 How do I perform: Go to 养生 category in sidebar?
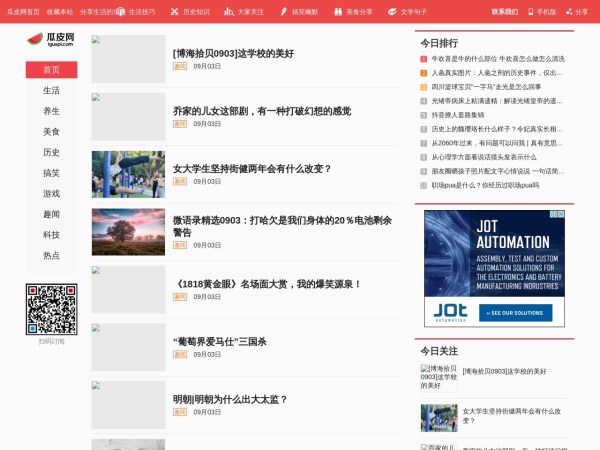[51, 111]
